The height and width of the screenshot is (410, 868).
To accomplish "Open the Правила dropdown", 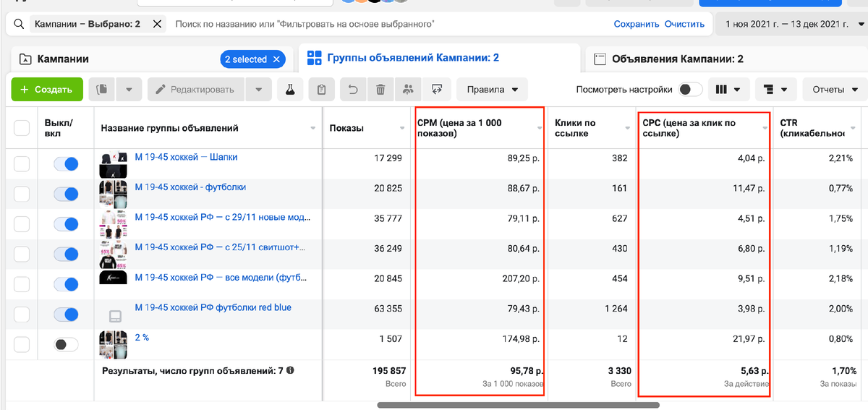I will pyautogui.click(x=492, y=90).
